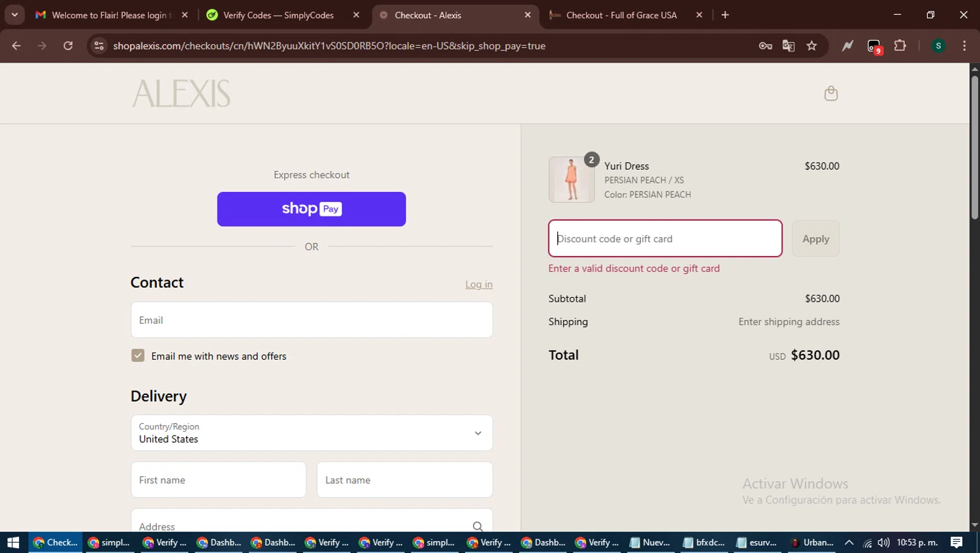Click the scrollbar down arrow
This screenshot has height=553, width=980.
pos(974,525)
